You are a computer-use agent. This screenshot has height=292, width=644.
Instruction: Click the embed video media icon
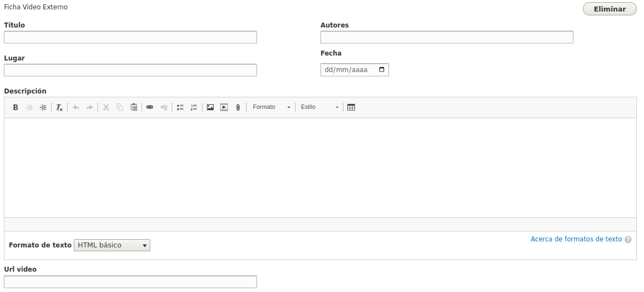pyautogui.click(x=224, y=107)
